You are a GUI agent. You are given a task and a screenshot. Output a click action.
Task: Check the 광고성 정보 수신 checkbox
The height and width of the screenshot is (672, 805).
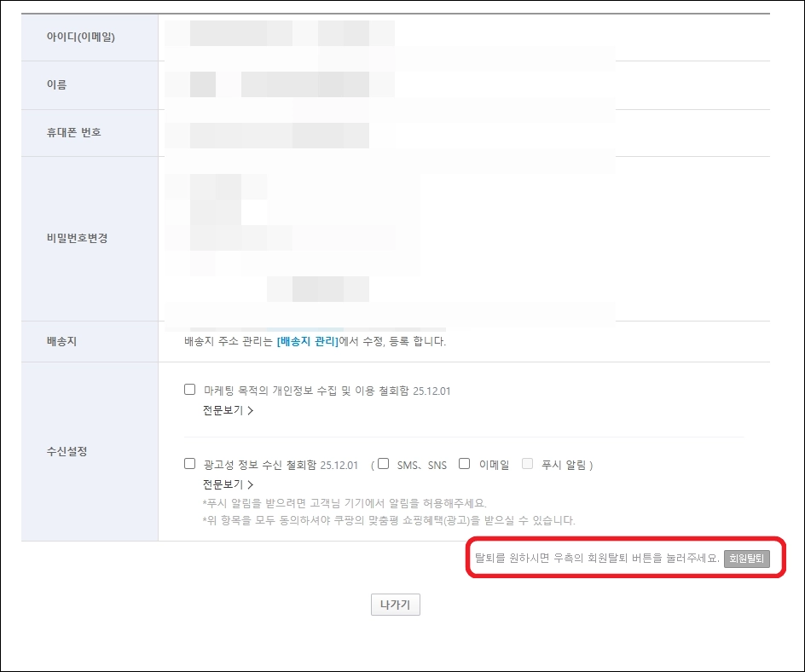point(189,465)
